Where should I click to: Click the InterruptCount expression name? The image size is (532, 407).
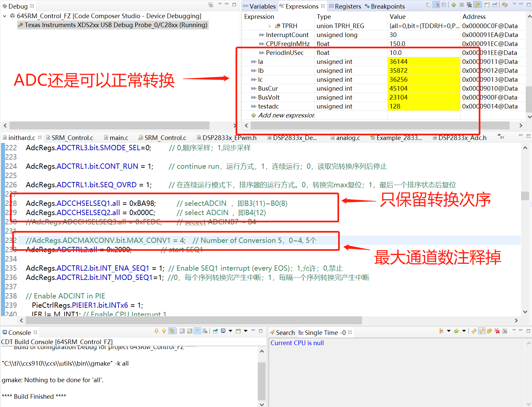(287, 35)
